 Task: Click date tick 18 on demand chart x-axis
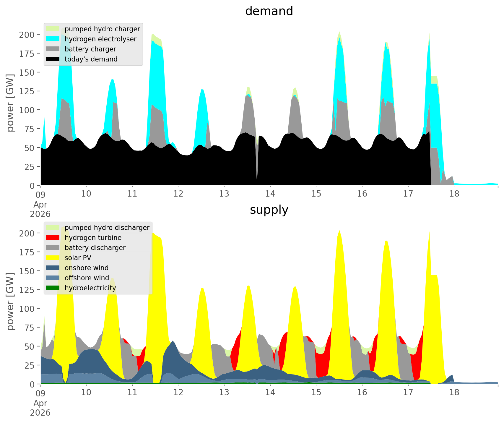pyautogui.click(x=454, y=194)
